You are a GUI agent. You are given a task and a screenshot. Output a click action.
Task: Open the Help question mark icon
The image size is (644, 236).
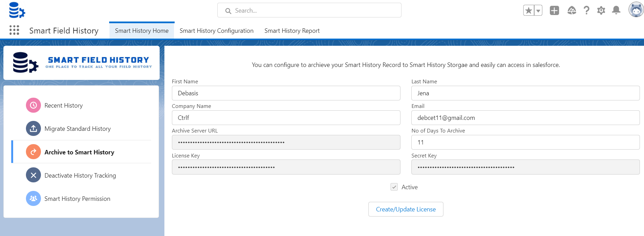[586, 11]
